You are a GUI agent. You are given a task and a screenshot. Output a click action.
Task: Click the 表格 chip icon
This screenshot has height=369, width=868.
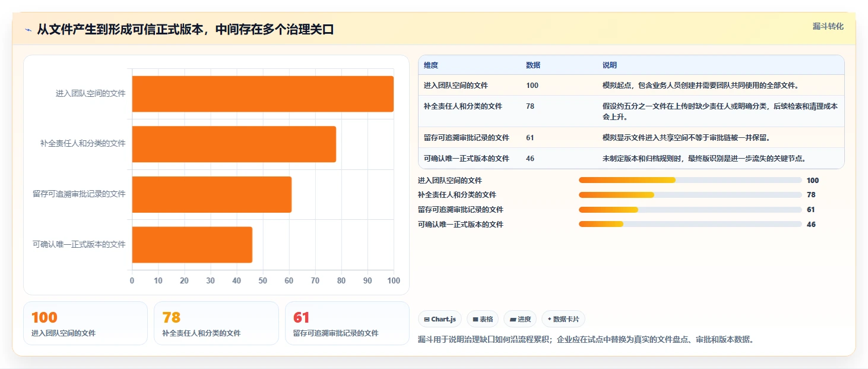(x=476, y=320)
